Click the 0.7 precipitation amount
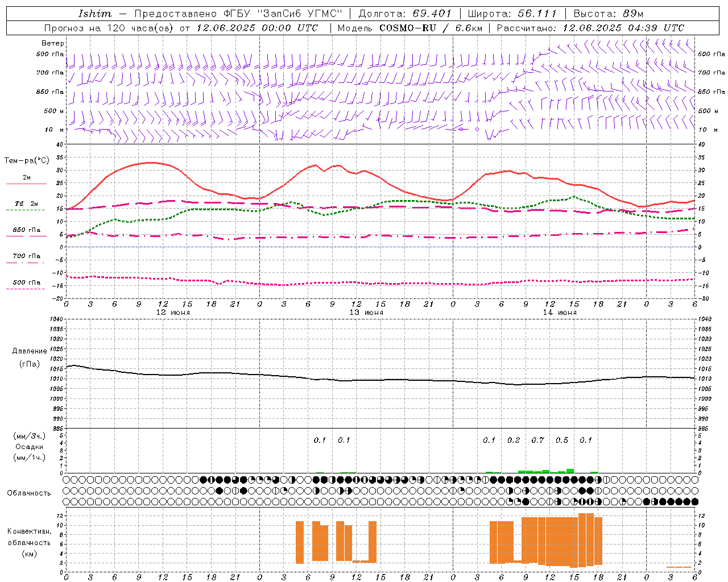Image resolution: width=728 pixels, height=582 pixels. coord(537,440)
